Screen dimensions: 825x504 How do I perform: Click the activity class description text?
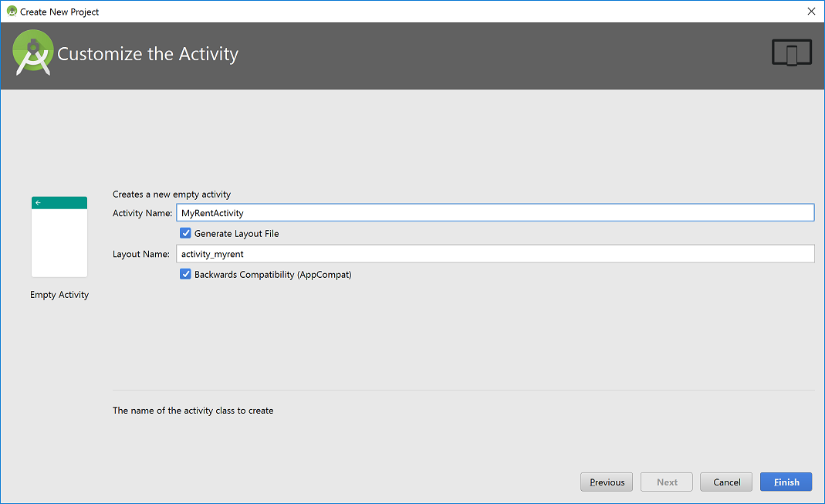[x=193, y=410]
